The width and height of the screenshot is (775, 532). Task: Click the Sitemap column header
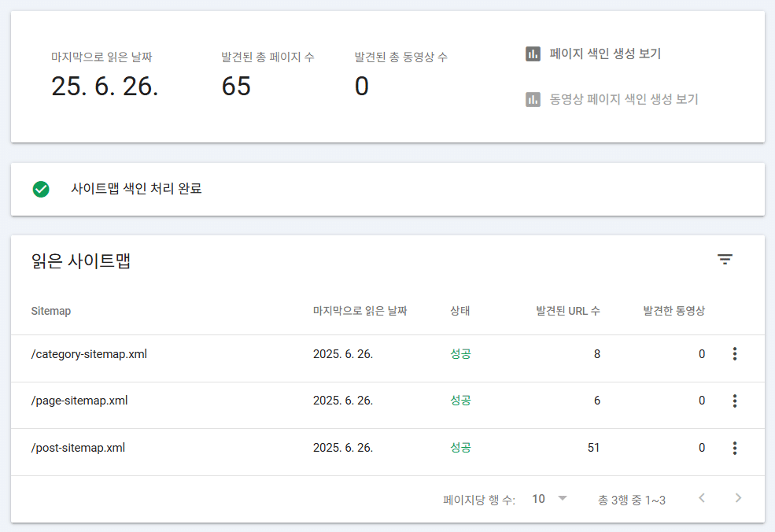click(51, 311)
